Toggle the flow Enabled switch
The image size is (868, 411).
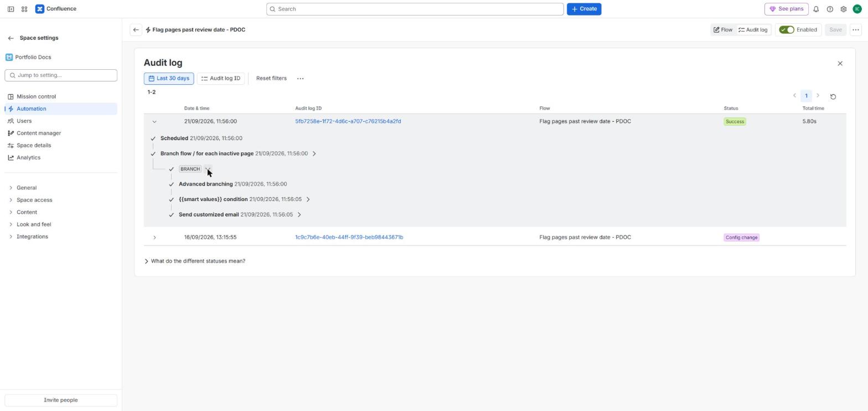tap(787, 30)
